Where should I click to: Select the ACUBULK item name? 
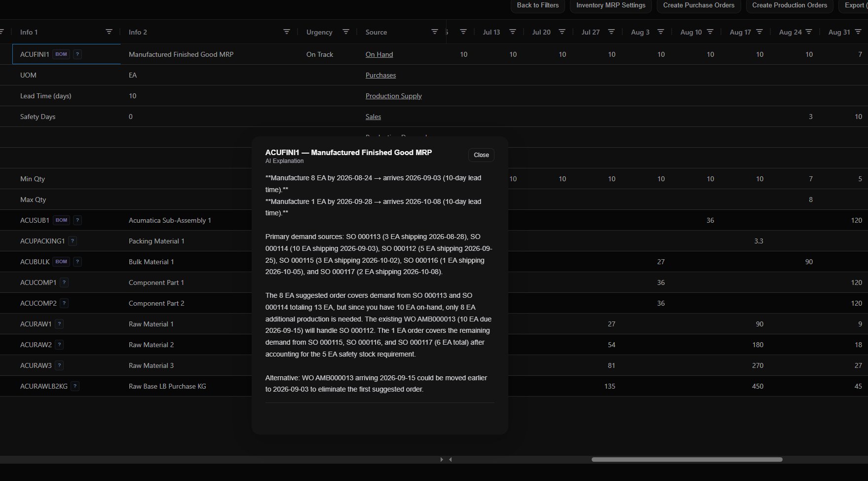35,262
